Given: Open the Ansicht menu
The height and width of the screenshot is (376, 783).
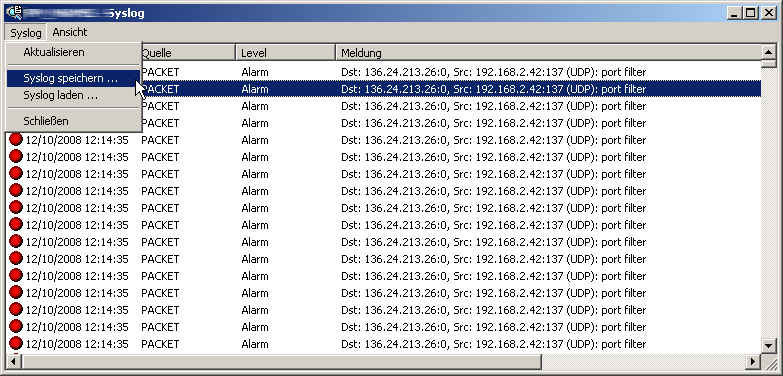Looking at the screenshot, I should click(x=70, y=32).
